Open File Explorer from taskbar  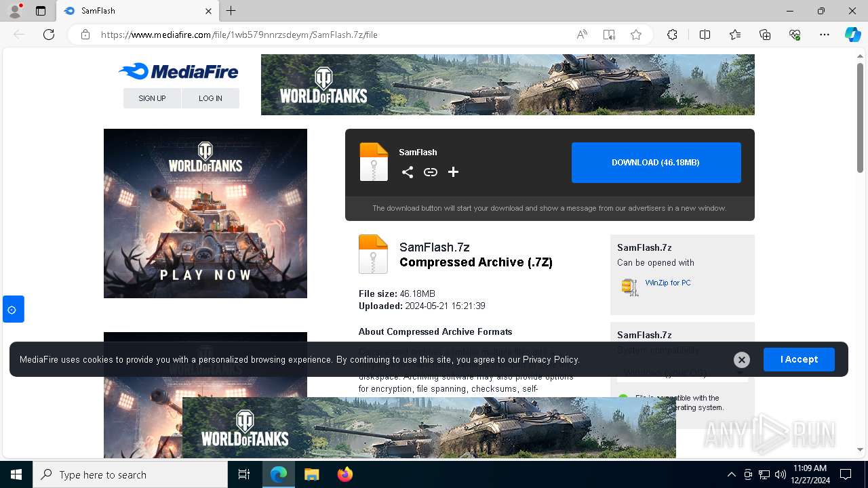(311, 474)
